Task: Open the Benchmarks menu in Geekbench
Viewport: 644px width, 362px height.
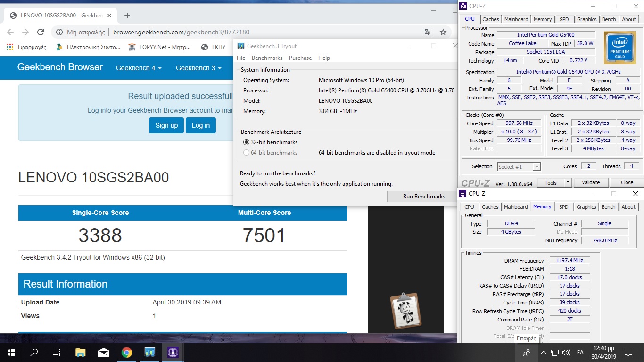Action: point(267,58)
